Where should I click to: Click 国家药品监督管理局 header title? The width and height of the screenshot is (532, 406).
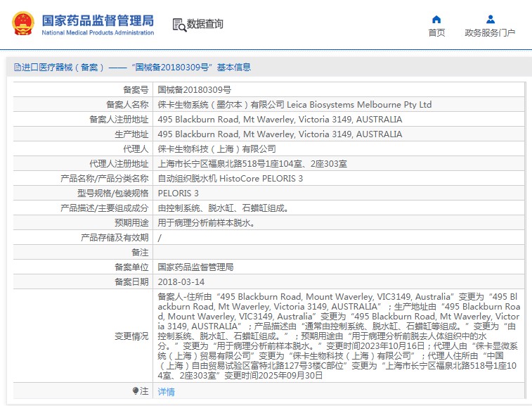[98, 20]
